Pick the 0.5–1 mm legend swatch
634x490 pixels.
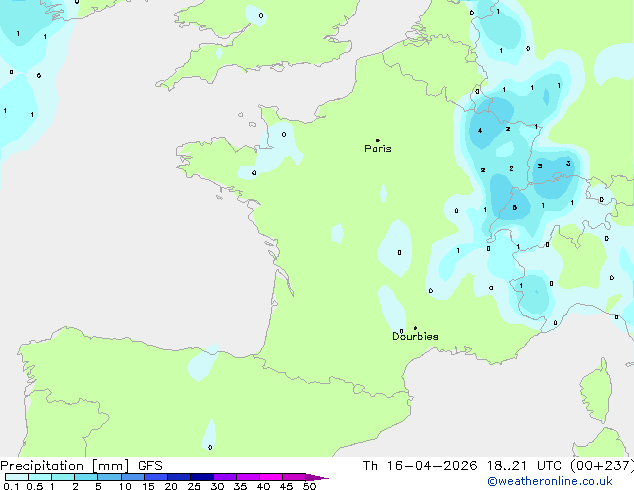pyautogui.click(x=40, y=477)
